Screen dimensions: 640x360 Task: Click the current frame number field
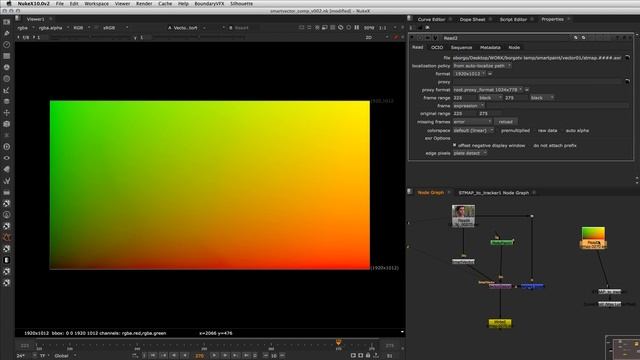tap(199, 356)
